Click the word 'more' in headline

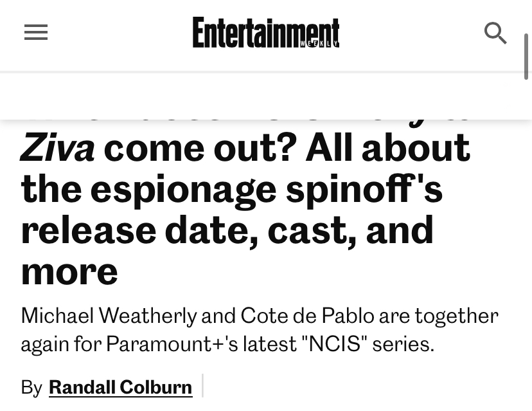(69, 272)
